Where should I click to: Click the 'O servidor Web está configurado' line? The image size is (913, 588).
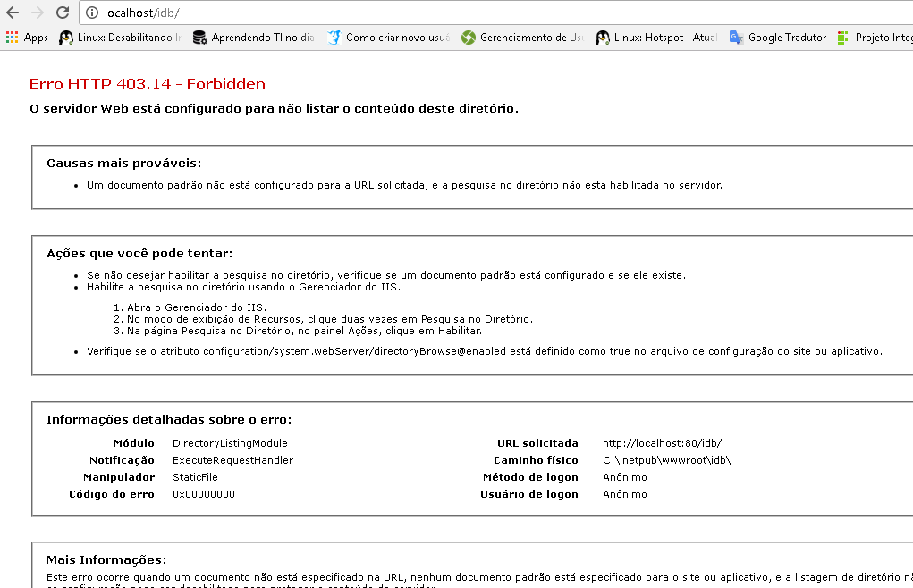[x=274, y=109]
